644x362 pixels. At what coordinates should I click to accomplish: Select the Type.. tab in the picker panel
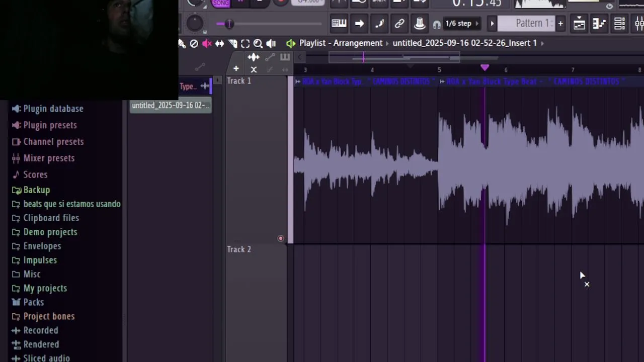[x=188, y=86]
